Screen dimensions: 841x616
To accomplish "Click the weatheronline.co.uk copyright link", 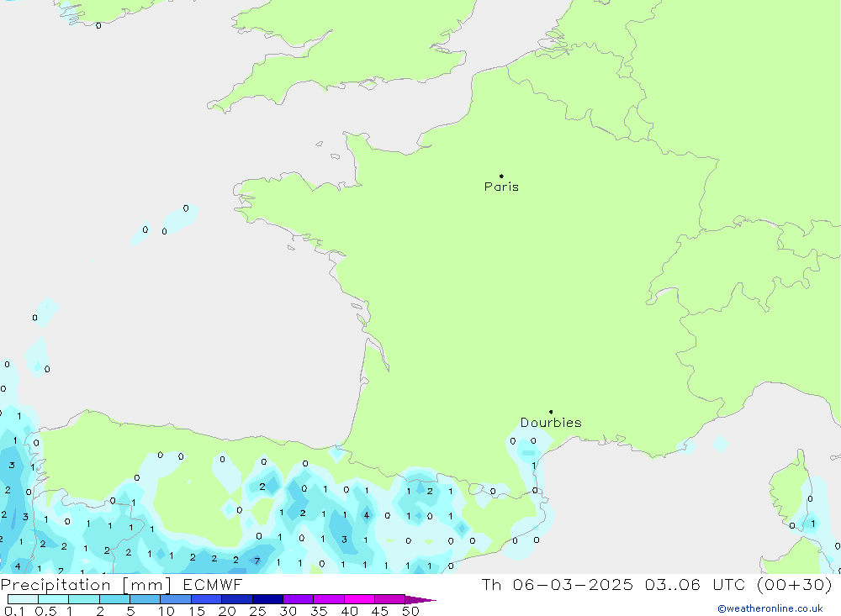I will pyautogui.click(x=770, y=608).
